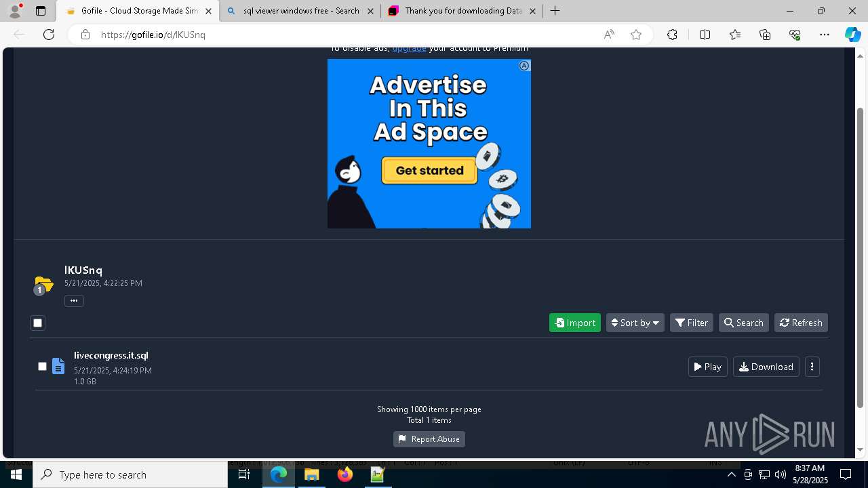
Task: Close the Thank you for downloading tab
Action: tap(532, 11)
